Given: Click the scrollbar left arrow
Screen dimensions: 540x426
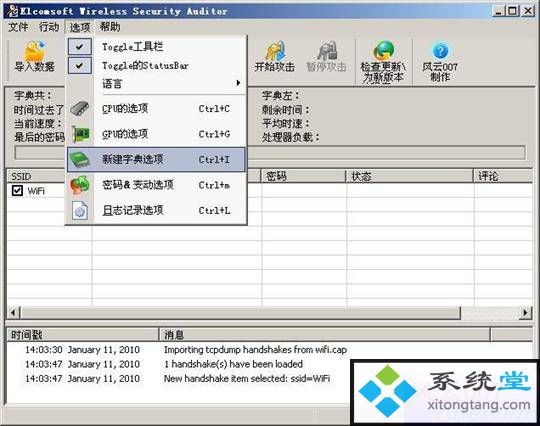Looking at the screenshot, I should [14, 313].
